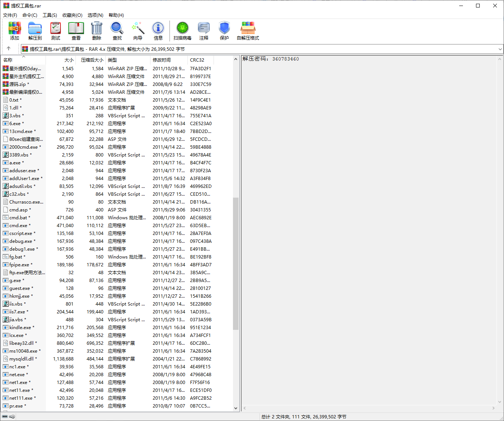Open the Find (查找) magnifier tool

pos(117,31)
